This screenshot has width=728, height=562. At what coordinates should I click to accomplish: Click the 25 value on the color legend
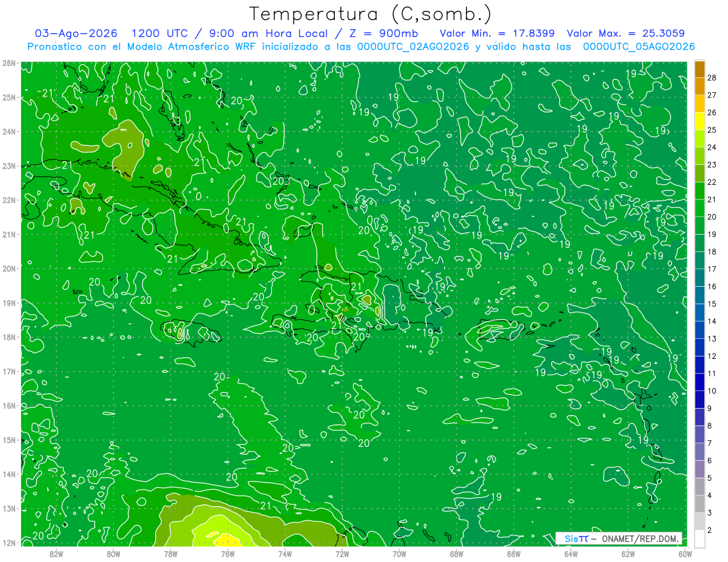coord(712,129)
